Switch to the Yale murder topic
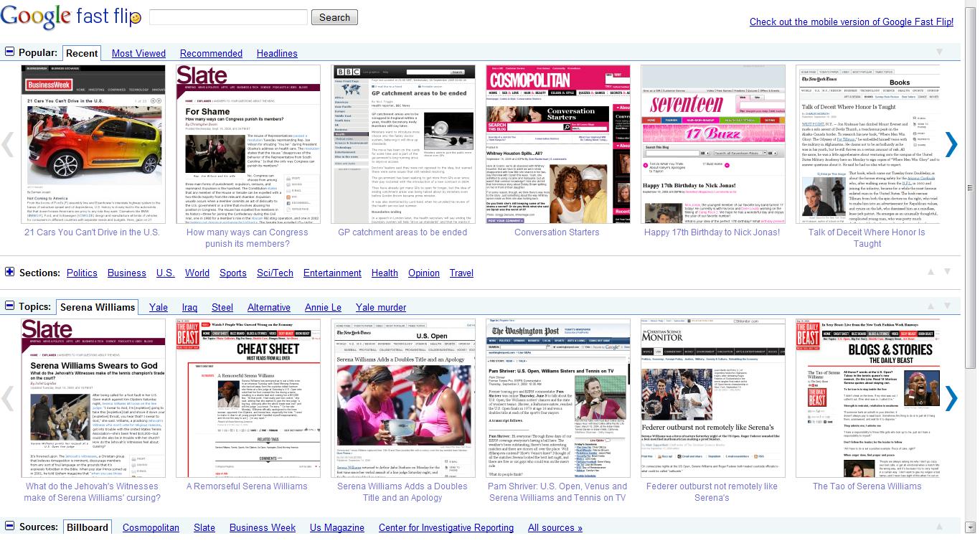 (x=381, y=307)
